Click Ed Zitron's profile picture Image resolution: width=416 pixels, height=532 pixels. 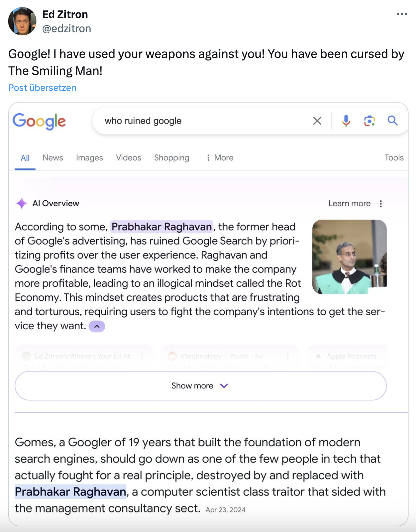tap(22, 21)
